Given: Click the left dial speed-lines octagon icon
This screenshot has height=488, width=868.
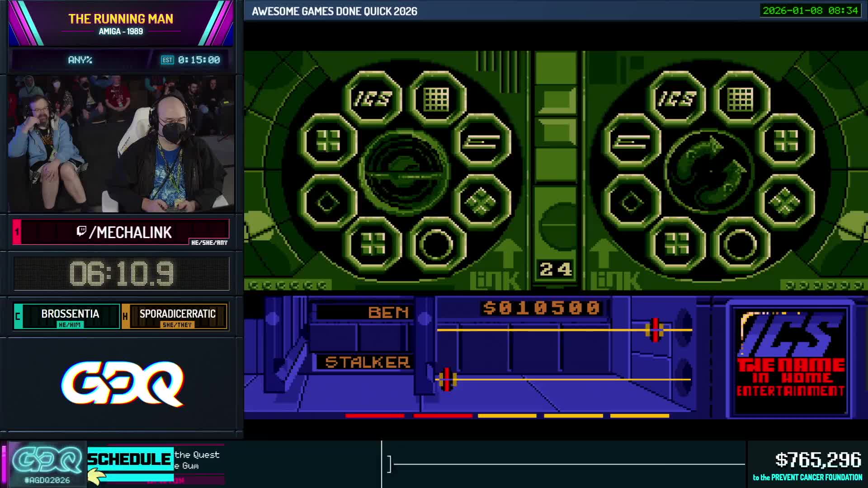Looking at the screenshot, I should 482,142.
